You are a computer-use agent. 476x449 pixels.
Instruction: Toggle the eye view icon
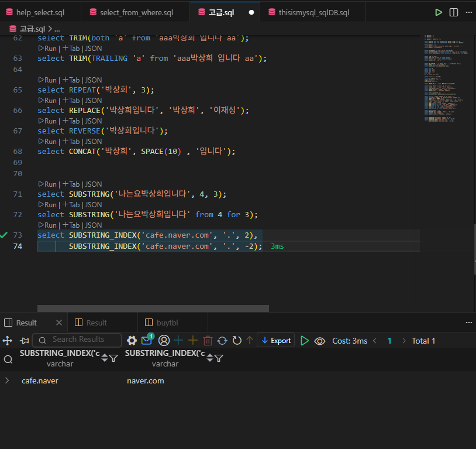[x=319, y=341]
